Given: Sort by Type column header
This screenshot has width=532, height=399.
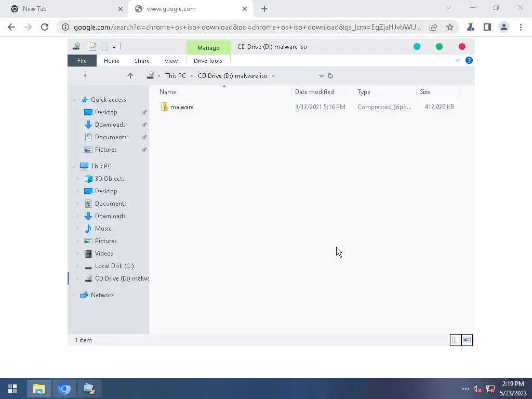Looking at the screenshot, I should 385,92.
